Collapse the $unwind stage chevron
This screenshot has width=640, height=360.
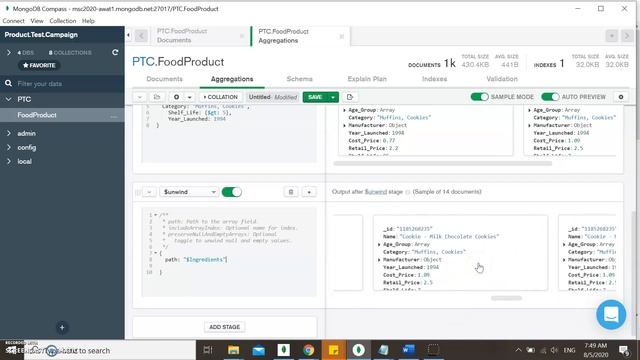coord(149,192)
